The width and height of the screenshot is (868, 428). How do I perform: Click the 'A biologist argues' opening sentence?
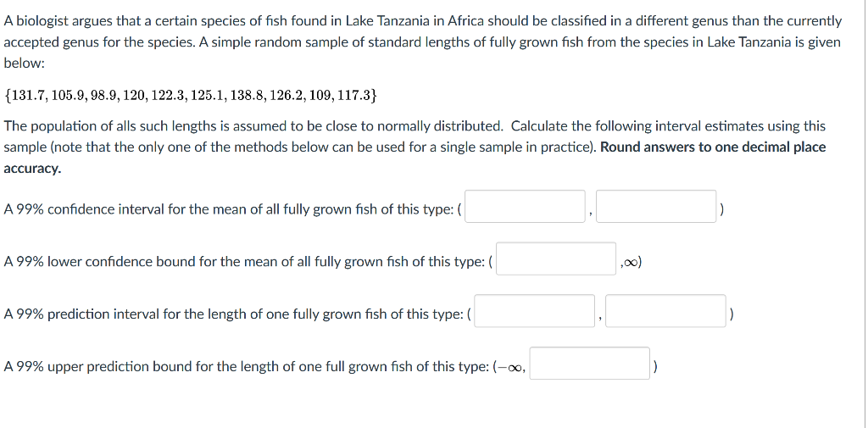[422, 21]
